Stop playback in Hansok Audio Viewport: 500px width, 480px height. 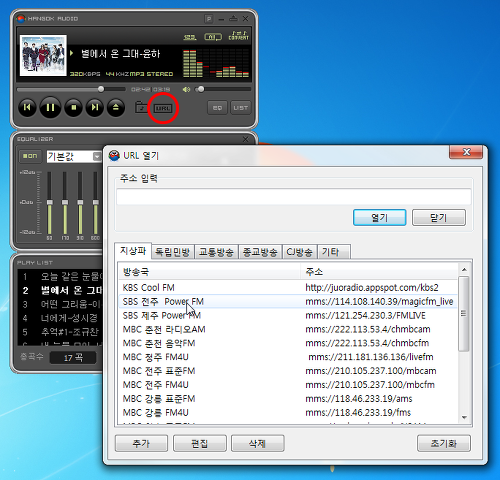tap(74, 107)
